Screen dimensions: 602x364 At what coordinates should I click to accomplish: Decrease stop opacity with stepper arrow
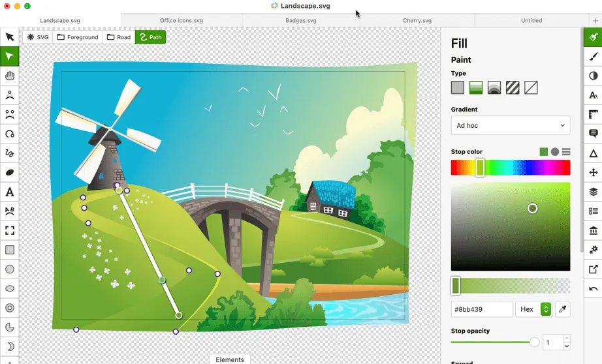(567, 346)
